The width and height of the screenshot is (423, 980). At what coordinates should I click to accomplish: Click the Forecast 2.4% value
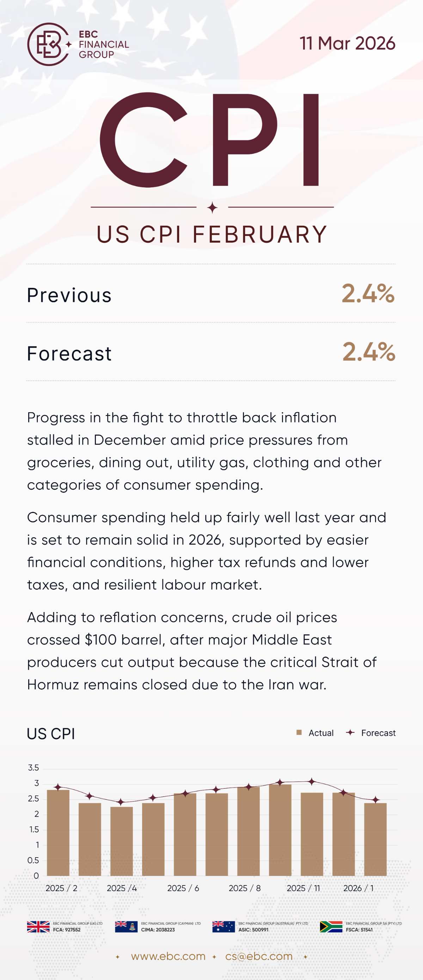click(369, 352)
